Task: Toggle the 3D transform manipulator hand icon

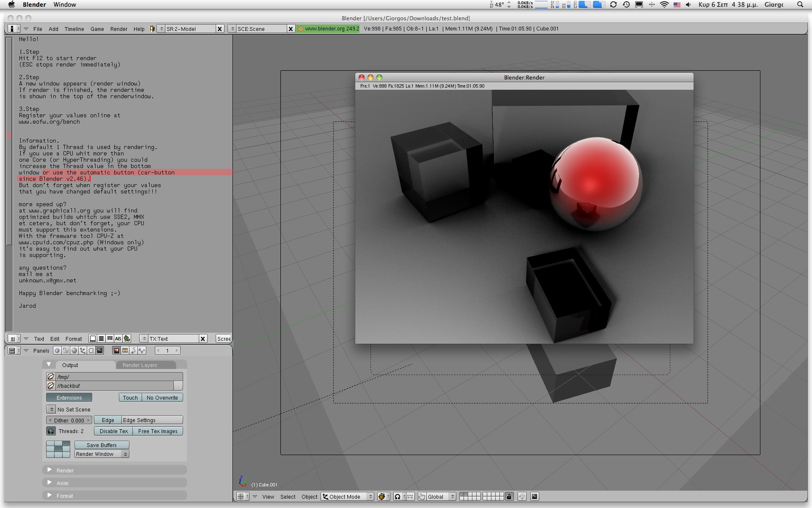Action: point(422,497)
